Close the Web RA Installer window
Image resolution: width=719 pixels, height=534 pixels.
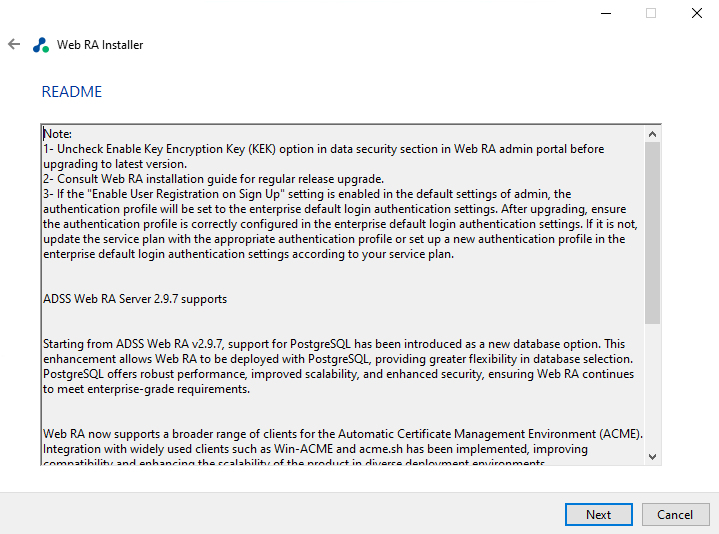(x=697, y=13)
